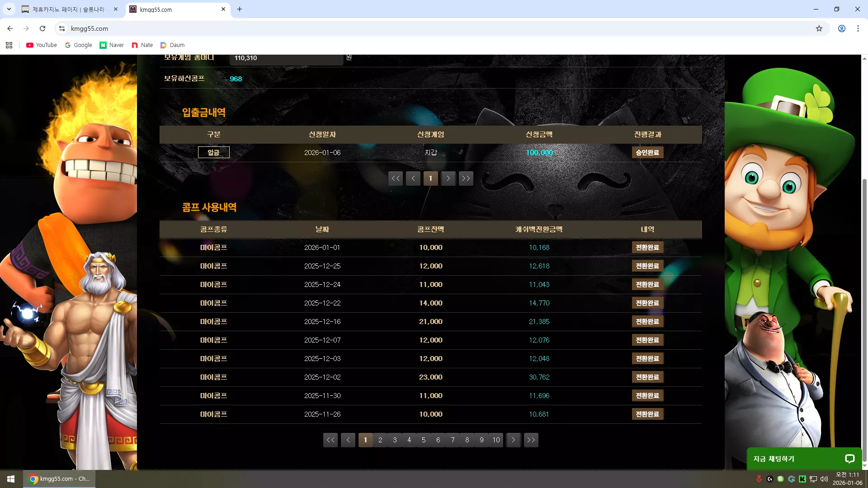Go to next page of 입출금내역
The width and height of the screenshot is (868, 488).
pyautogui.click(x=448, y=178)
